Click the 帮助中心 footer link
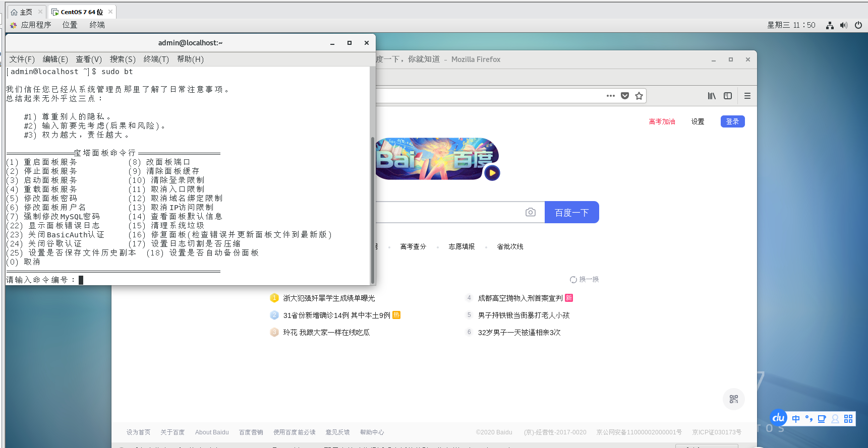 point(372,432)
